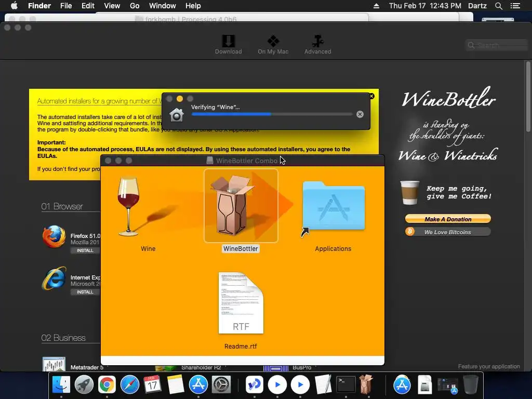
Task: Launch Safari from the Dock
Action: click(129, 385)
